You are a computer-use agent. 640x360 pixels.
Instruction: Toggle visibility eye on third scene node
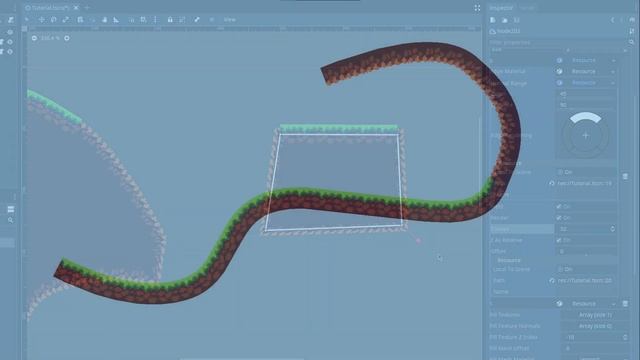[x=10, y=52]
